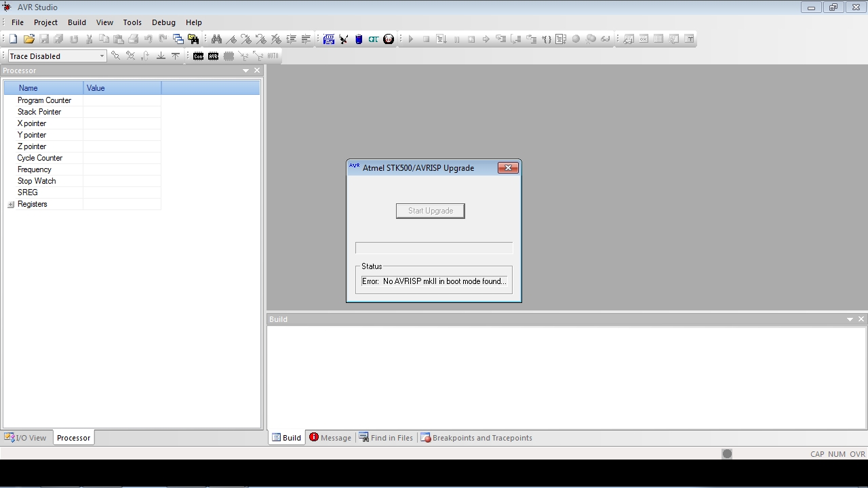Click the status bar round indicator icon
The image size is (868, 488).
(727, 453)
